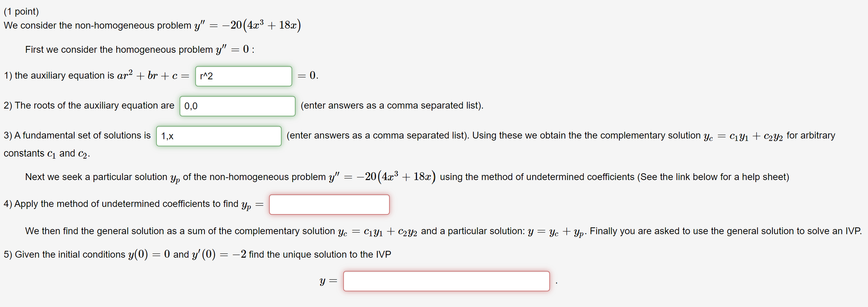Screen dimensions: 868x307
Task: Click the constants c1 and c2 text
Action: pyautogui.click(x=46, y=153)
